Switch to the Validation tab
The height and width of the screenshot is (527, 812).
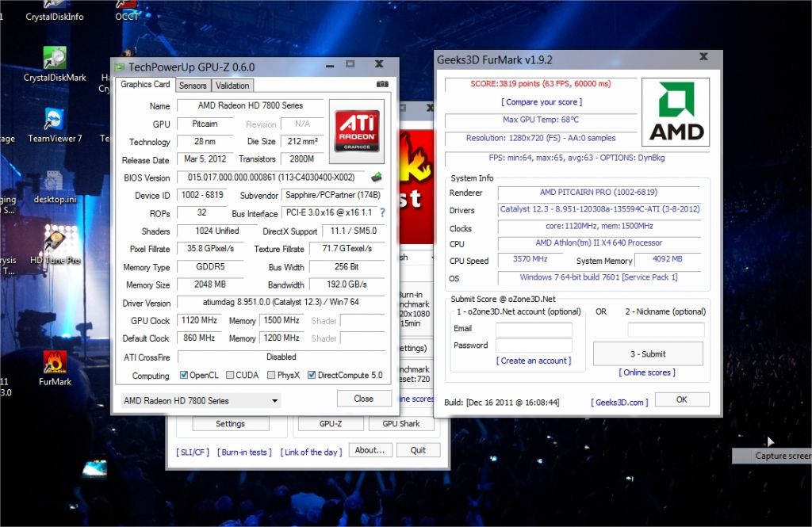click(x=232, y=86)
